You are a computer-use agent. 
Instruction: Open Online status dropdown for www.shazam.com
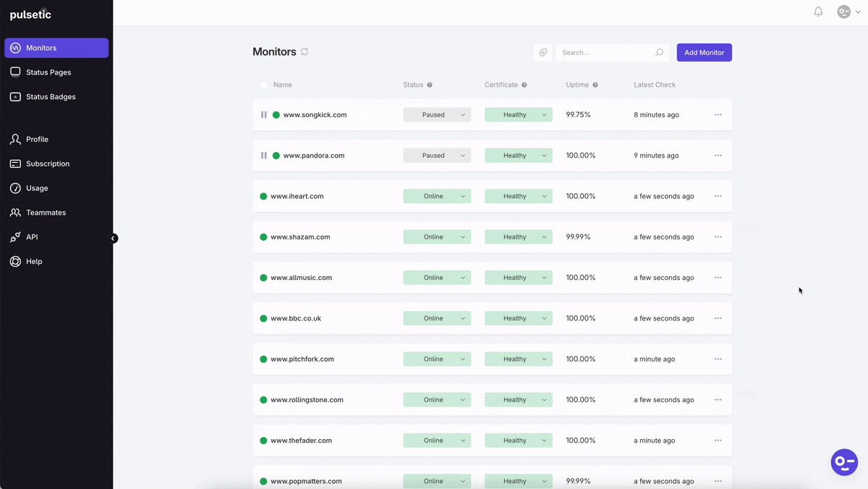[437, 237]
